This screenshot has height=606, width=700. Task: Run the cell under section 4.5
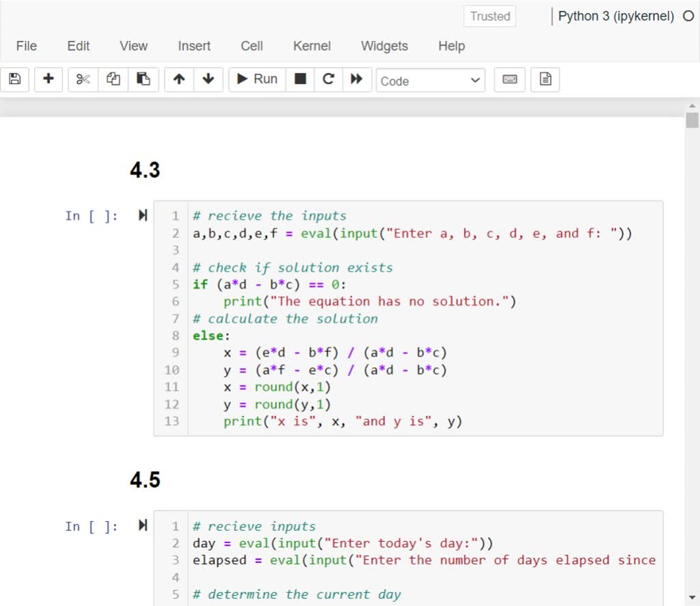point(142,526)
